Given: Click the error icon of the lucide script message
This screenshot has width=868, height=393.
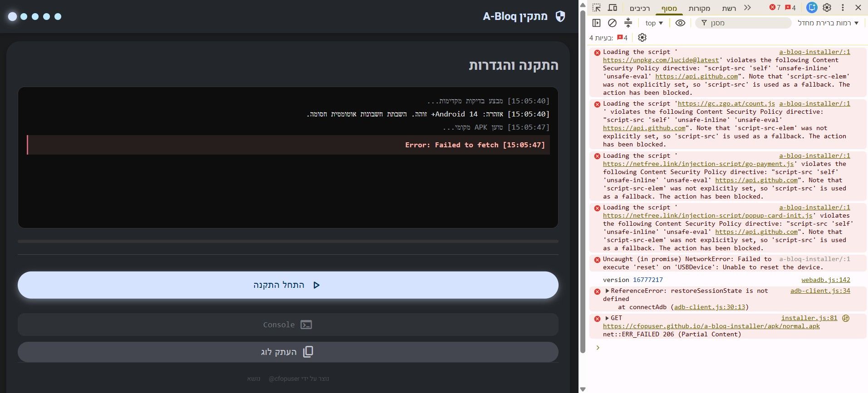Looking at the screenshot, I should coord(597,53).
